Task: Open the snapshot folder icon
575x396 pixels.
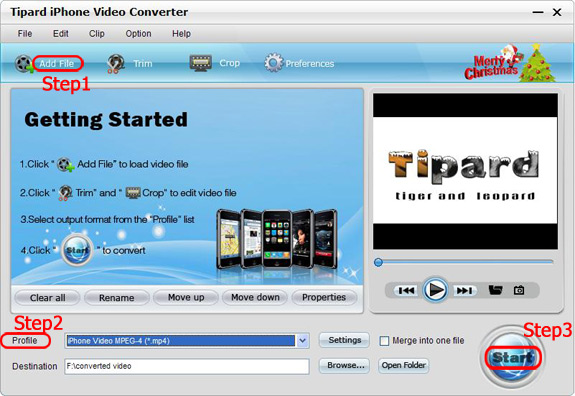Action: 495,290
